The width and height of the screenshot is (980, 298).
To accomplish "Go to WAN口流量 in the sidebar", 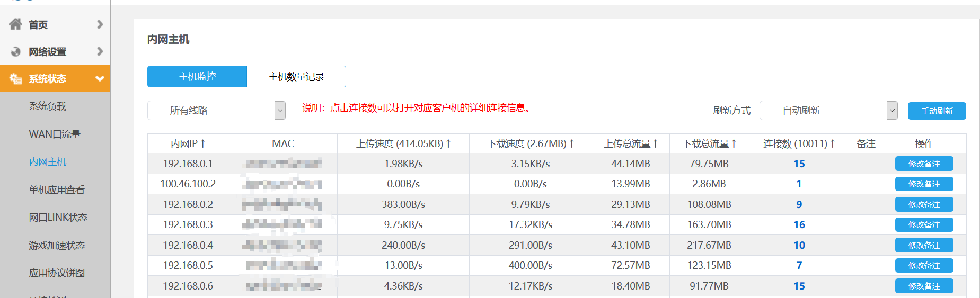I will click(x=55, y=134).
